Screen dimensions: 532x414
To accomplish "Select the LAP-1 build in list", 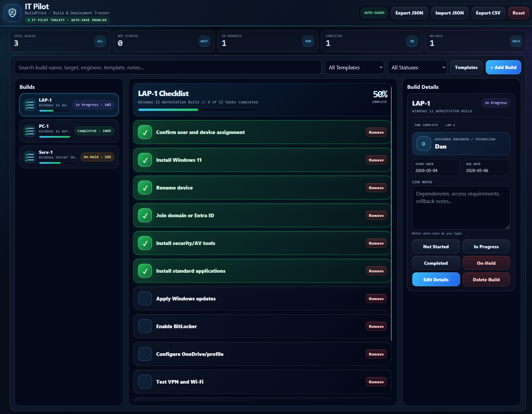I will point(69,105).
